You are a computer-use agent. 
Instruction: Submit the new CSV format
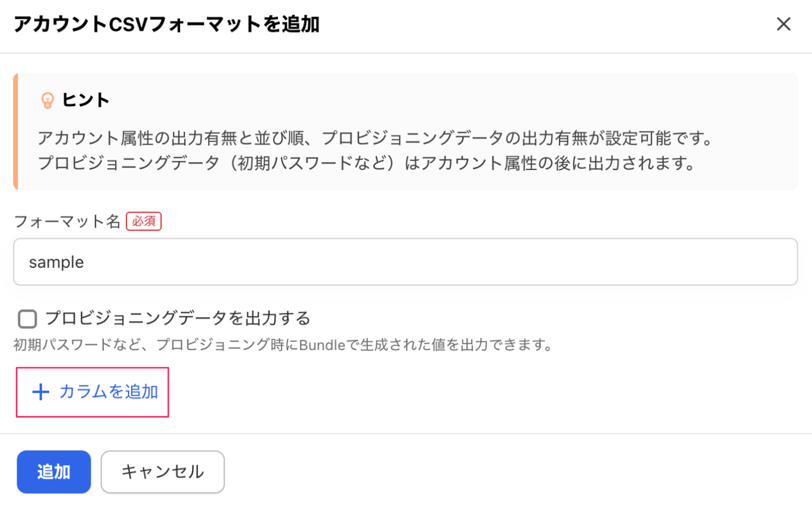[x=53, y=472]
